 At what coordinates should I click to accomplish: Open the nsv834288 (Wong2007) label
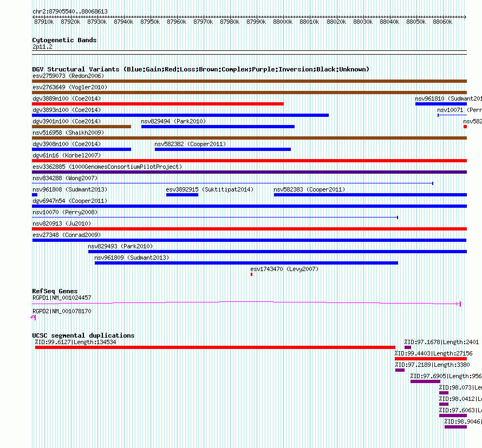[x=65, y=178]
